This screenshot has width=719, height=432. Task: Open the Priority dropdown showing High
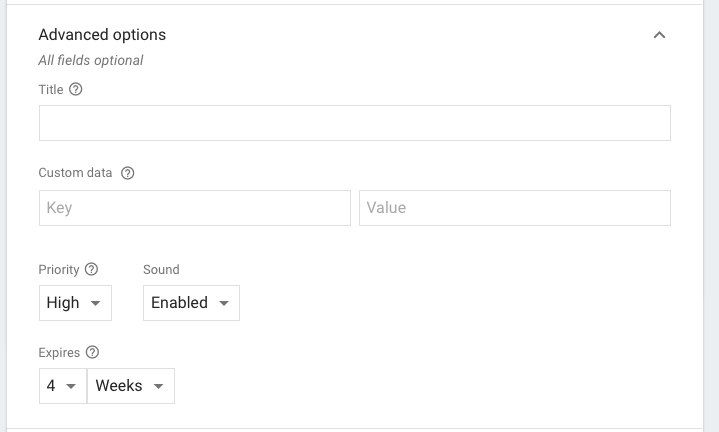(75, 303)
